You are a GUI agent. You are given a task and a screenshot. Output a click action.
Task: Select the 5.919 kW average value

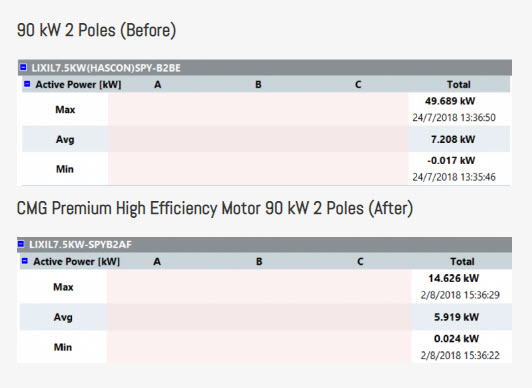(456, 317)
